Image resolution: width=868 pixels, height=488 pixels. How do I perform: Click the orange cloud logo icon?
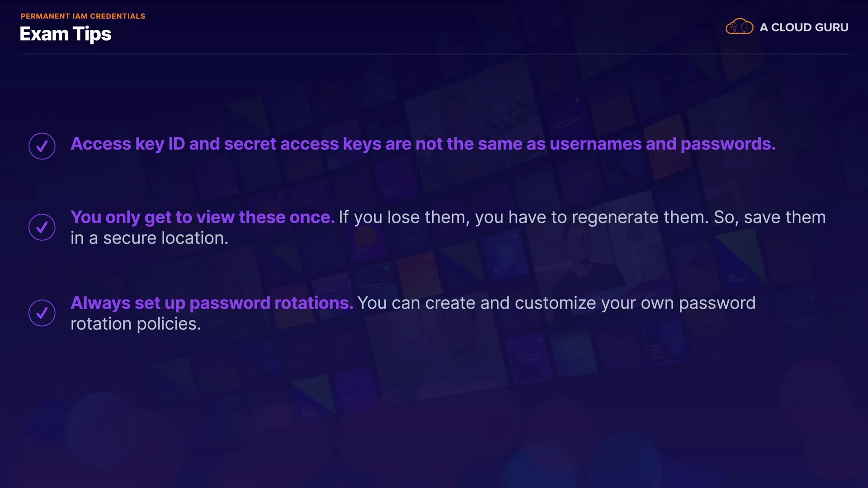coord(739,27)
